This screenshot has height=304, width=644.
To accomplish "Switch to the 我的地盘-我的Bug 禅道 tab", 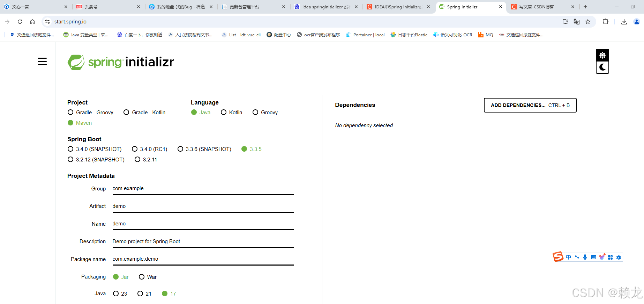I will coord(180,7).
